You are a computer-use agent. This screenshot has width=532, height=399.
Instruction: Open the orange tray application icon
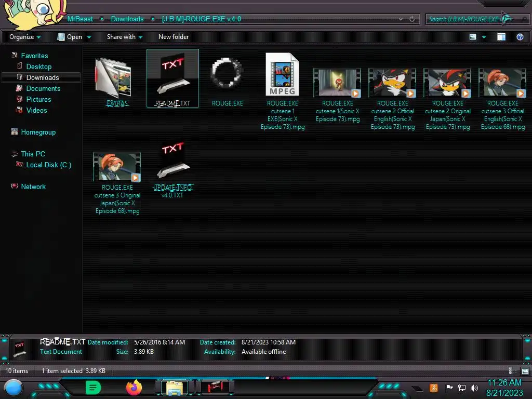tap(433, 388)
